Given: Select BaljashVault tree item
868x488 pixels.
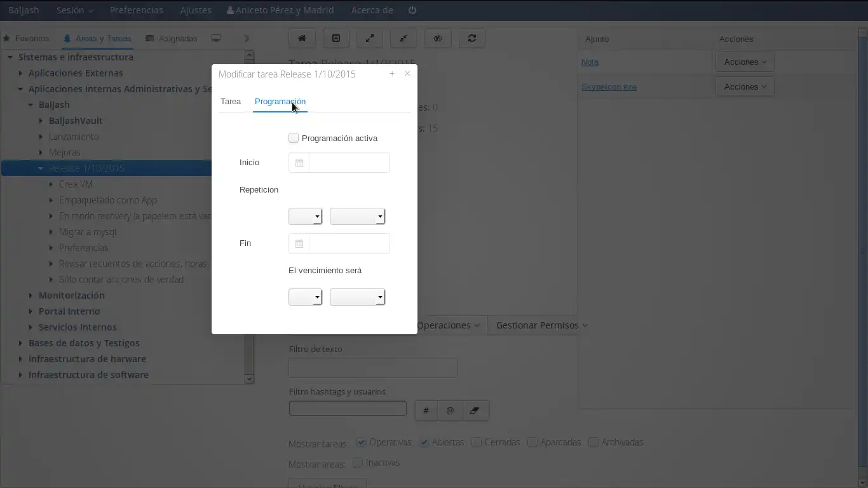Looking at the screenshot, I should (x=76, y=121).
